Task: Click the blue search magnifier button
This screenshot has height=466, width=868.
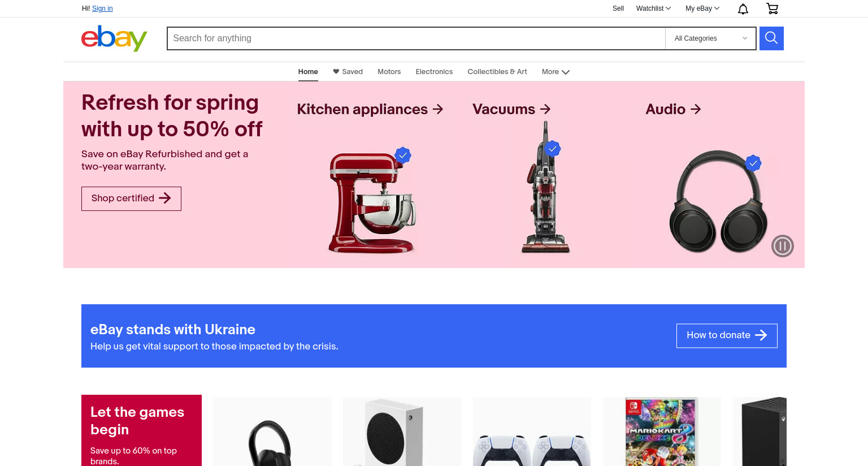Action: [x=771, y=38]
